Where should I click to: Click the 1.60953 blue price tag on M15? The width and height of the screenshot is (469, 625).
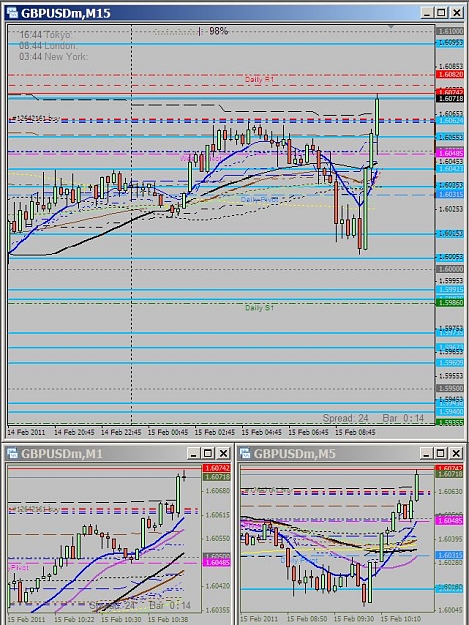point(450,43)
